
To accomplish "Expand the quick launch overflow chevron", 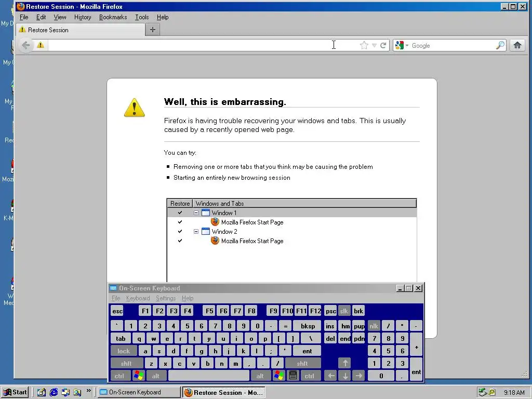I will tap(88, 391).
